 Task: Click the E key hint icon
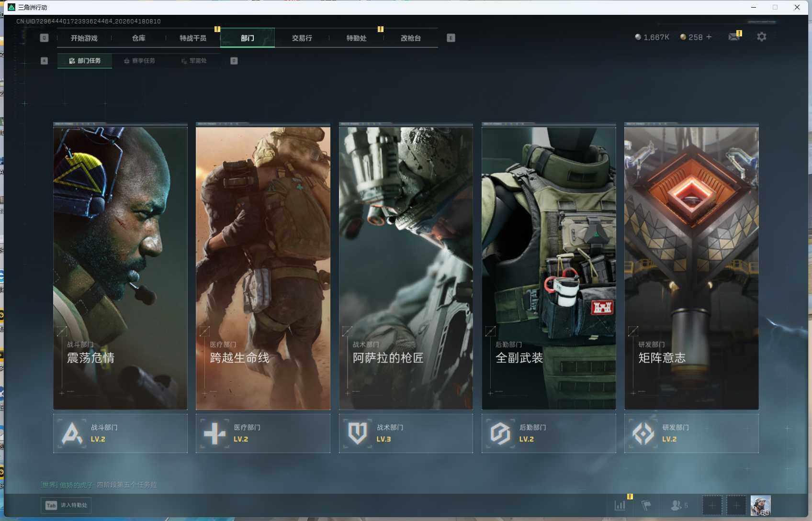coord(451,38)
